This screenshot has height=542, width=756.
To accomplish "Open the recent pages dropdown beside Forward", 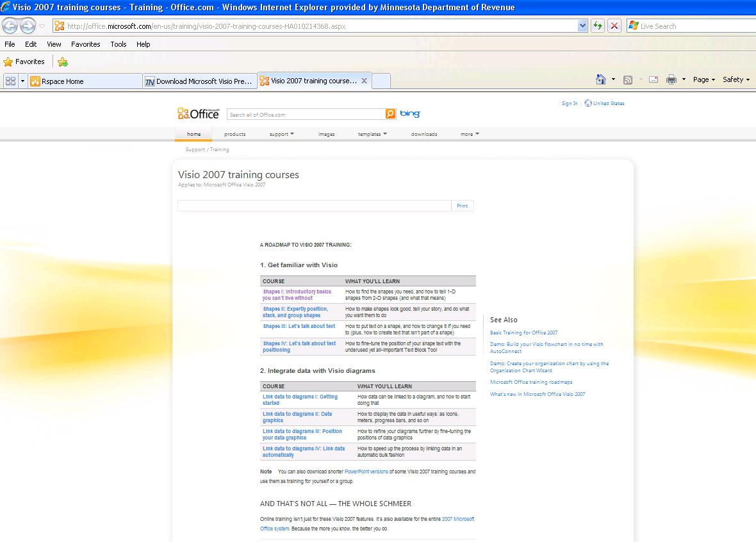I will coord(42,26).
